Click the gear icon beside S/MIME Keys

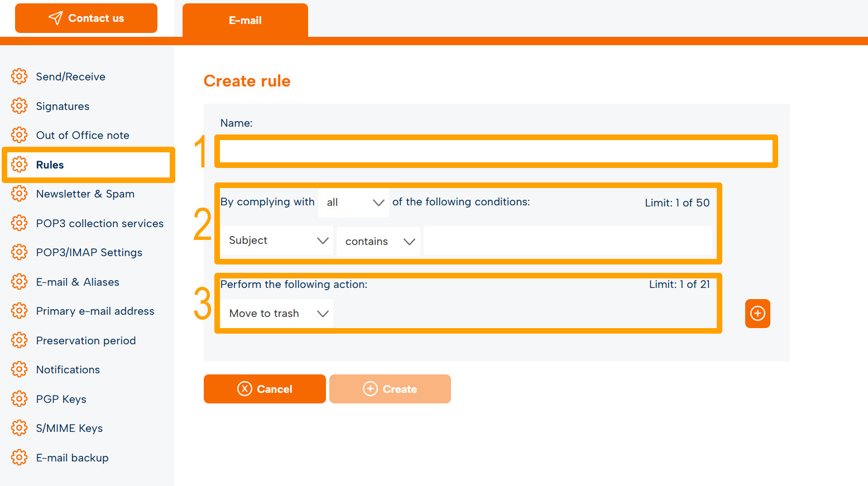19,428
